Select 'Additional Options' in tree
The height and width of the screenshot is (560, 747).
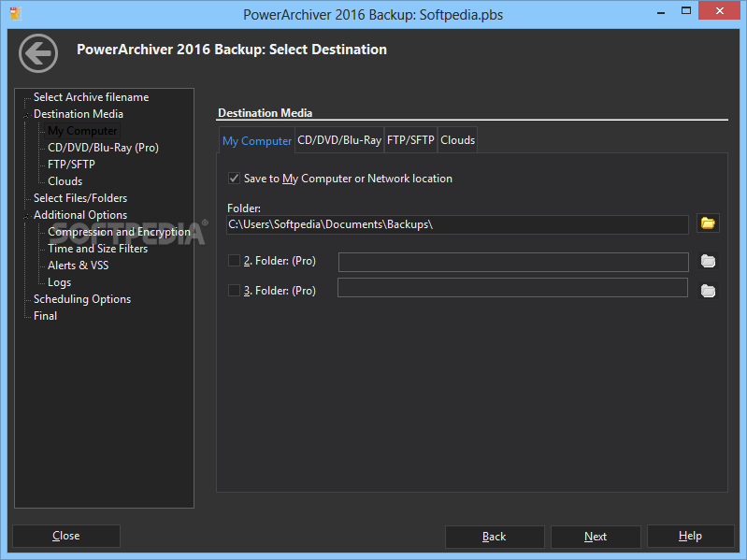pos(80,215)
